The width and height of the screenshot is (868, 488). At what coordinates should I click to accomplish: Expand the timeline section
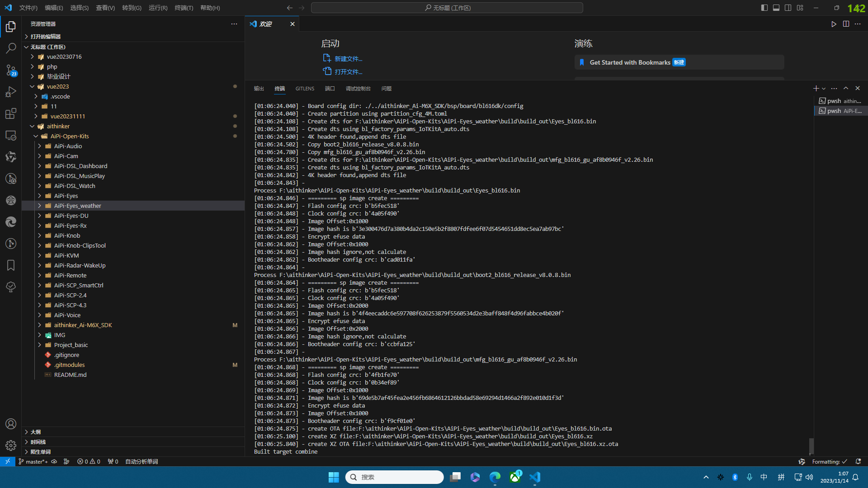tap(133, 442)
